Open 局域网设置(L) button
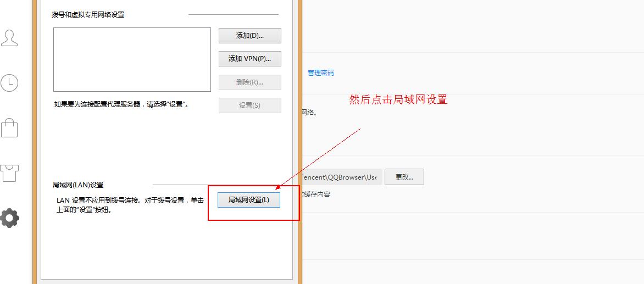Image resolution: width=644 pixels, height=284 pixels. click(249, 200)
